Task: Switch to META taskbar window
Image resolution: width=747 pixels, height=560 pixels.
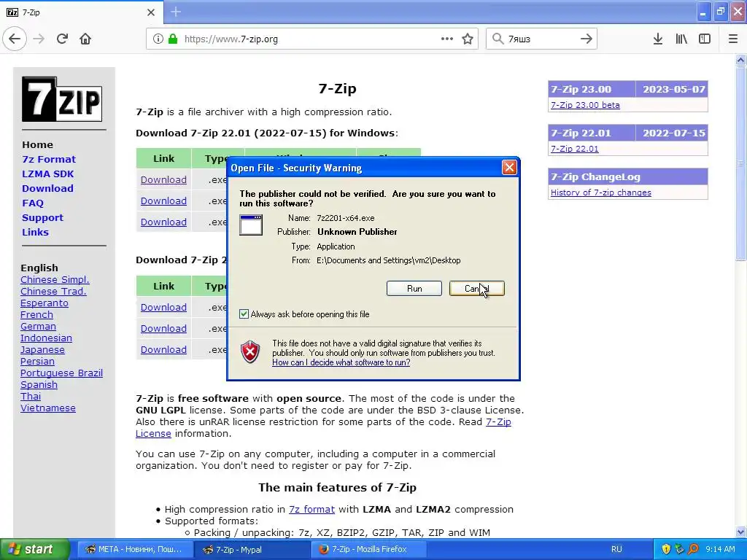Action: coord(134,550)
